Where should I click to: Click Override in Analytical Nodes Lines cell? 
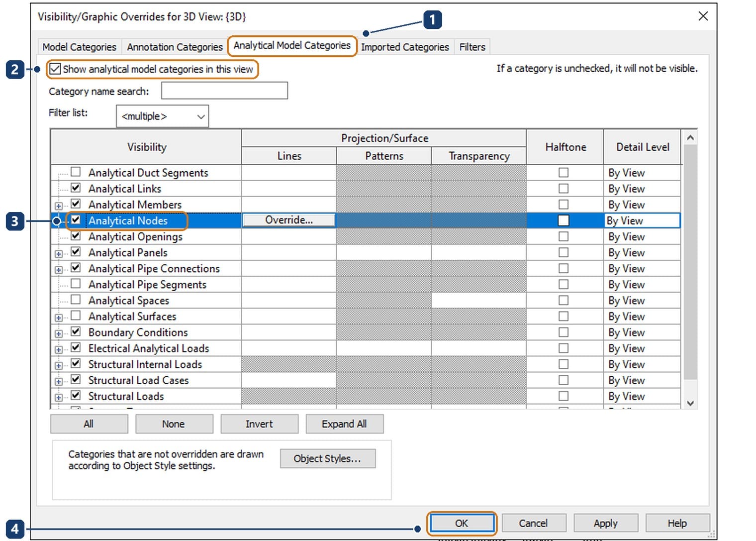pyautogui.click(x=289, y=220)
